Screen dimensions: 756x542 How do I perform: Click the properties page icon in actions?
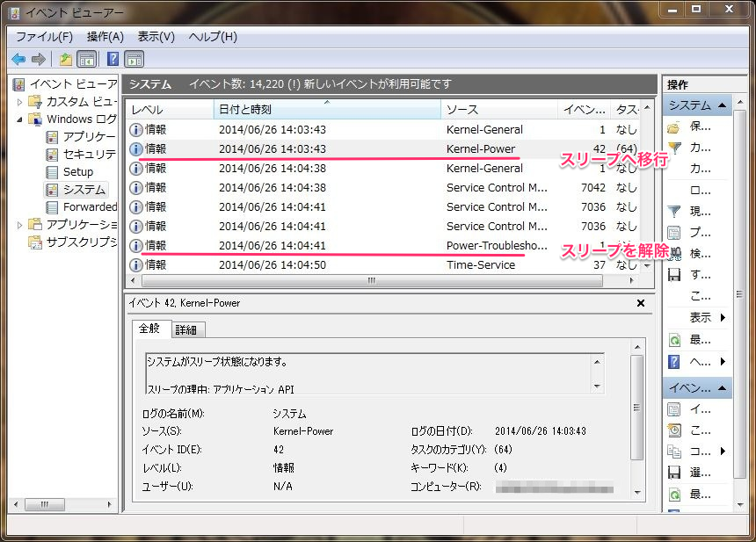[x=673, y=233]
